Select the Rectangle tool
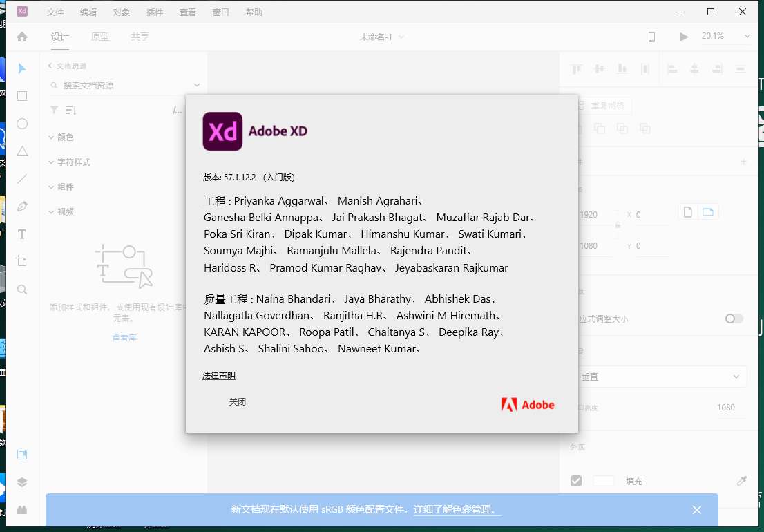This screenshot has width=764, height=532. (x=22, y=96)
